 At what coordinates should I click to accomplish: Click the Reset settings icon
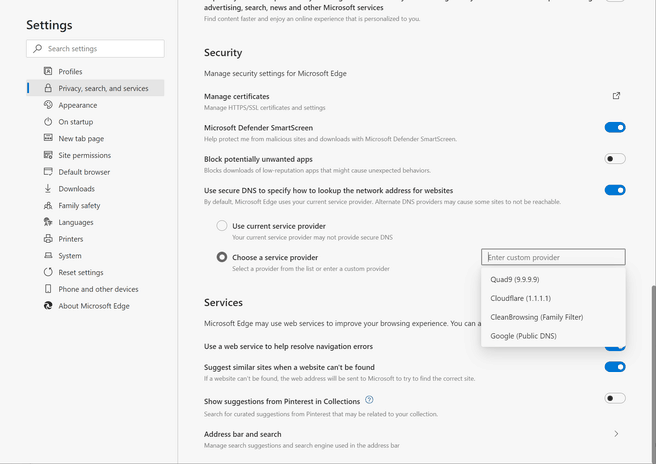(48, 272)
